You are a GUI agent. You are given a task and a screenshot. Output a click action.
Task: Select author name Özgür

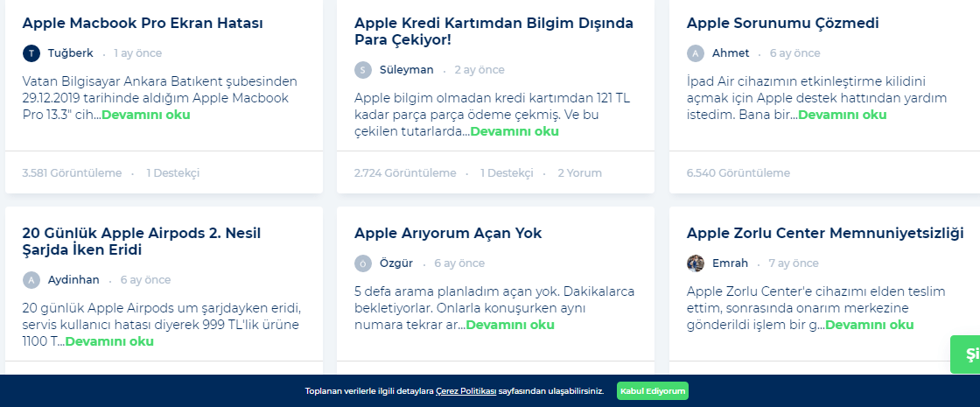click(x=396, y=263)
